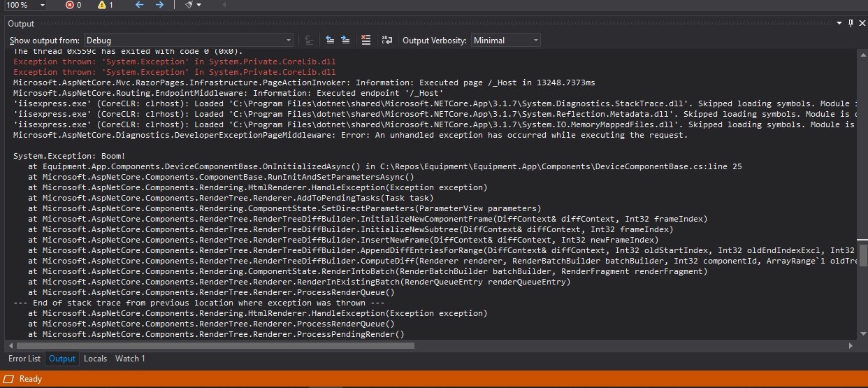Viewport: 868px width, 388px height.
Task: Switch to the Error List tab
Action: (x=24, y=359)
